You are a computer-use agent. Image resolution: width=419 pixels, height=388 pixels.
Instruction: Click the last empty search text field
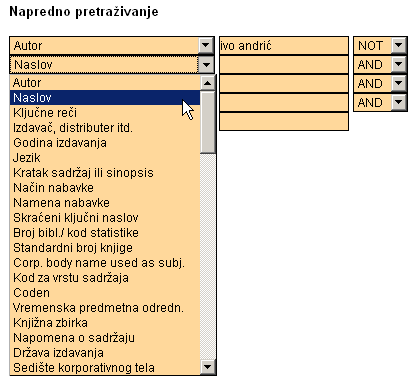(x=284, y=121)
